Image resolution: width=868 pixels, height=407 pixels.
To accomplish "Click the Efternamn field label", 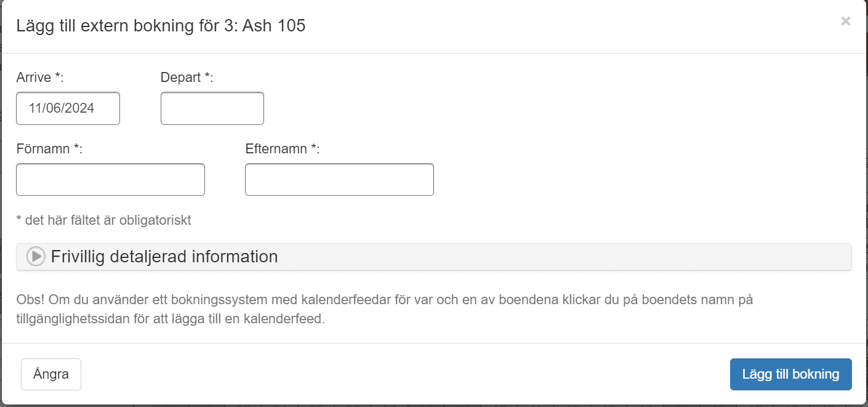I will (x=283, y=149).
